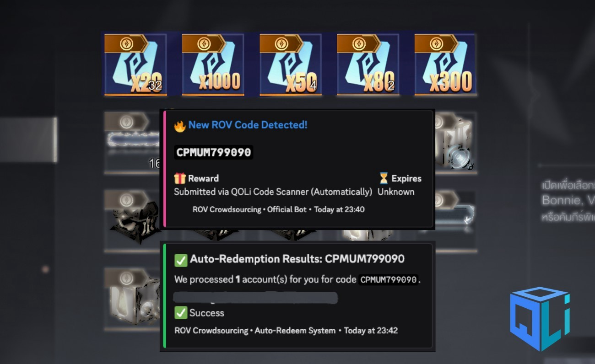
Task: Select the x300 token reward icon
Action: pos(445,64)
